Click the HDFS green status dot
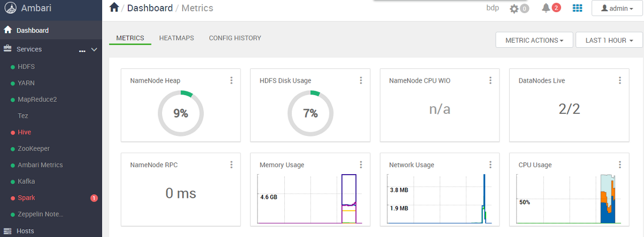Image resolution: width=644 pixels, height=237 pixels. [x=13, y=67]
